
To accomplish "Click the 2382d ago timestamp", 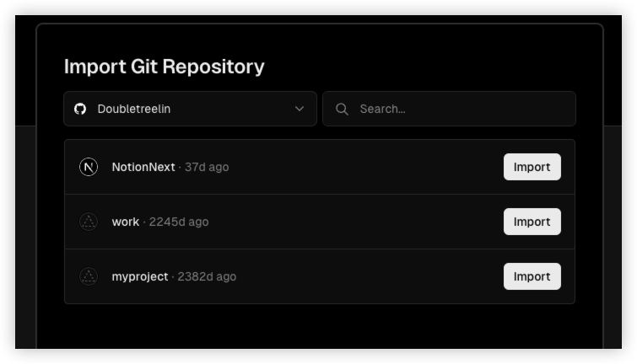I will [x=207, y=276].
